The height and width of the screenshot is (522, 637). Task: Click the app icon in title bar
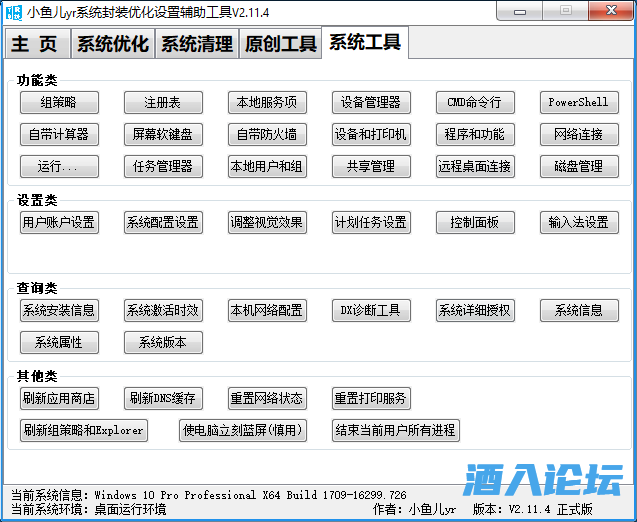tap(13, 12)
